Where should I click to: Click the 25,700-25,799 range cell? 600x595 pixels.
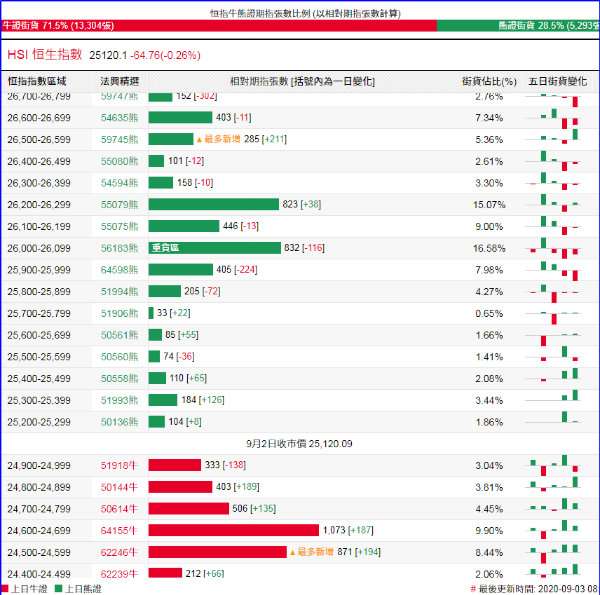(39, 313)
